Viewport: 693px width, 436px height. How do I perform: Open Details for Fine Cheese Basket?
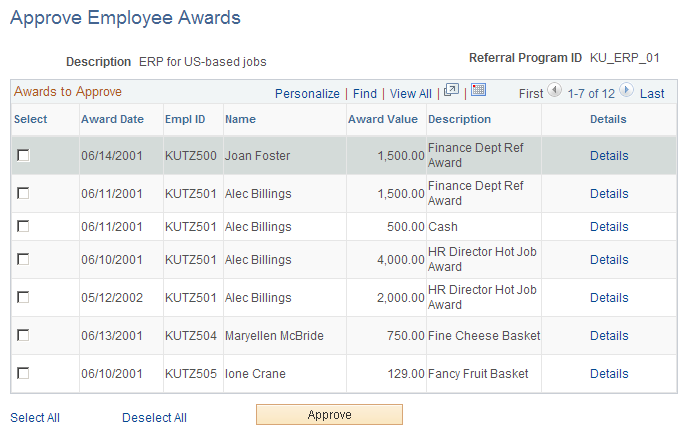click(609, 335)
